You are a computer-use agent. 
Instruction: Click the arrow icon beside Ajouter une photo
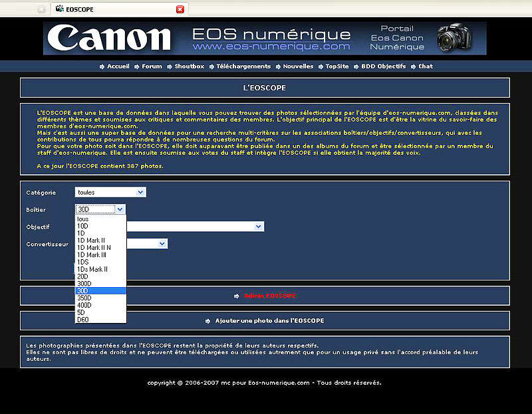[x=207, y=321]
